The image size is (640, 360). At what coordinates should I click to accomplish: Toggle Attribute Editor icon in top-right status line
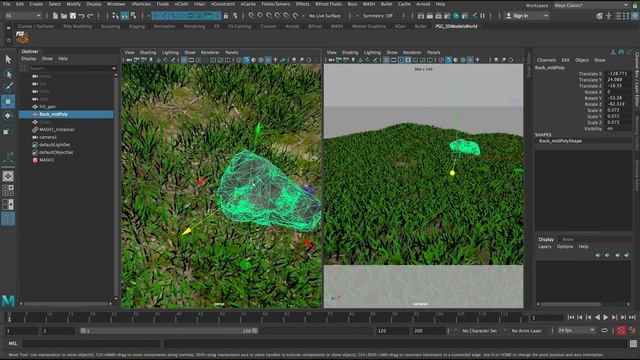click(x=618, y=16)
